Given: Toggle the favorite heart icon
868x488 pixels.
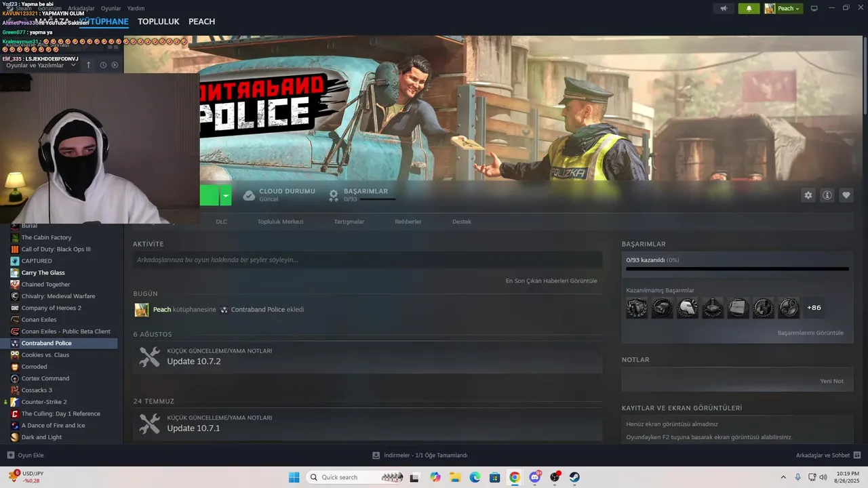Looking at the screenshot, I should pos(846,195).
